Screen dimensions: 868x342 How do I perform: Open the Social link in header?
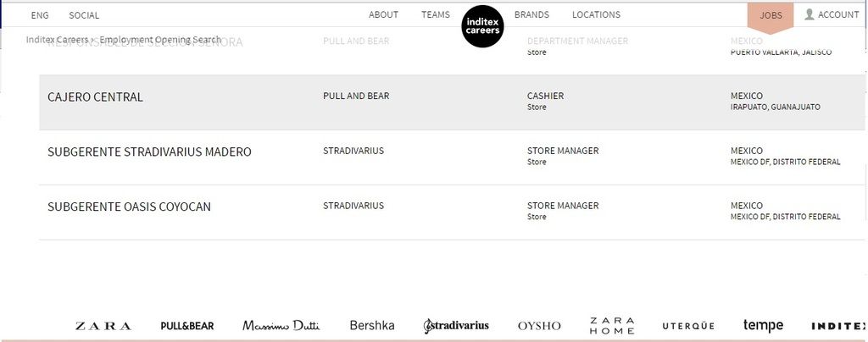tap(84, 15)
